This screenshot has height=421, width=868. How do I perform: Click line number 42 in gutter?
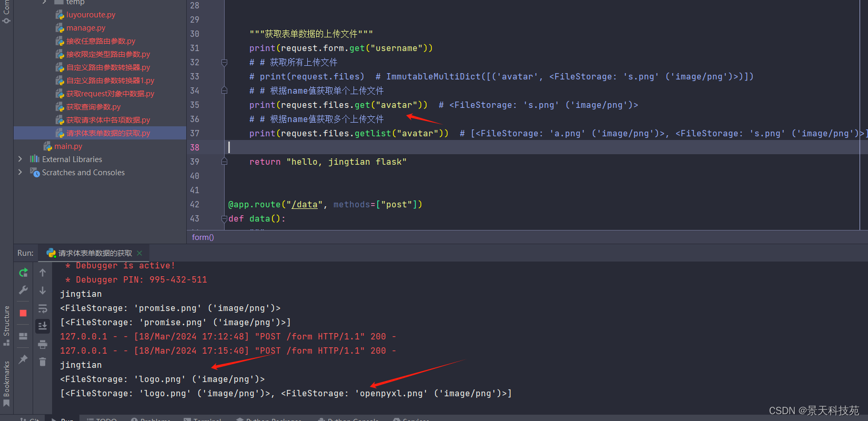coord(195,204)
